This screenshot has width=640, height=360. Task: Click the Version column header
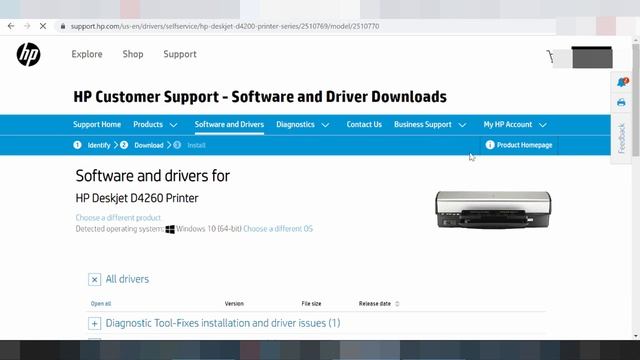click(234, 304)
